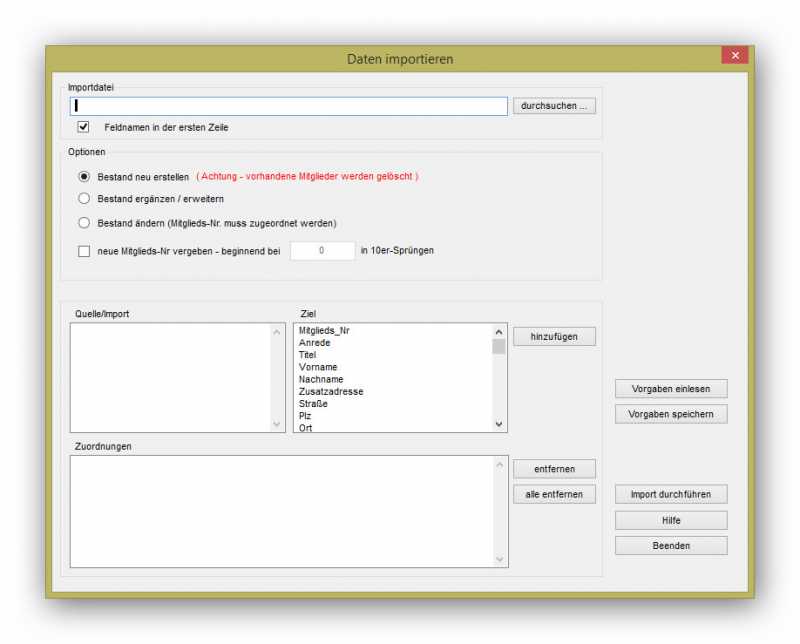Screen dimensions: 800x644
Task: Select 'Mitglieds_Nr' in the Ziel list
Action: coord(324,331)
